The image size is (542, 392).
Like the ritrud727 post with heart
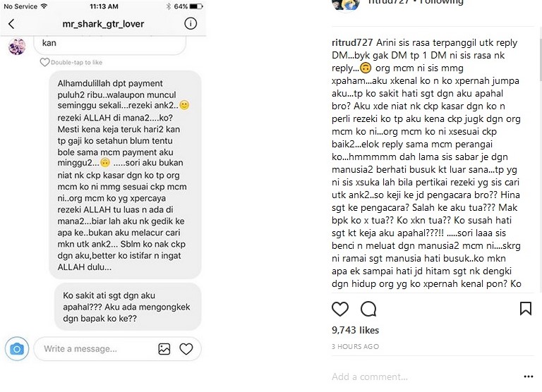[x=340, y=309]
